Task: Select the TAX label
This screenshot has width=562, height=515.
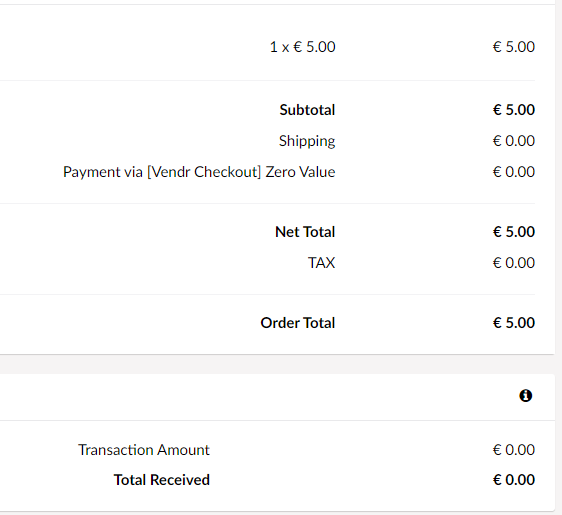Action: pyautogui.click(x=322, y=263)
